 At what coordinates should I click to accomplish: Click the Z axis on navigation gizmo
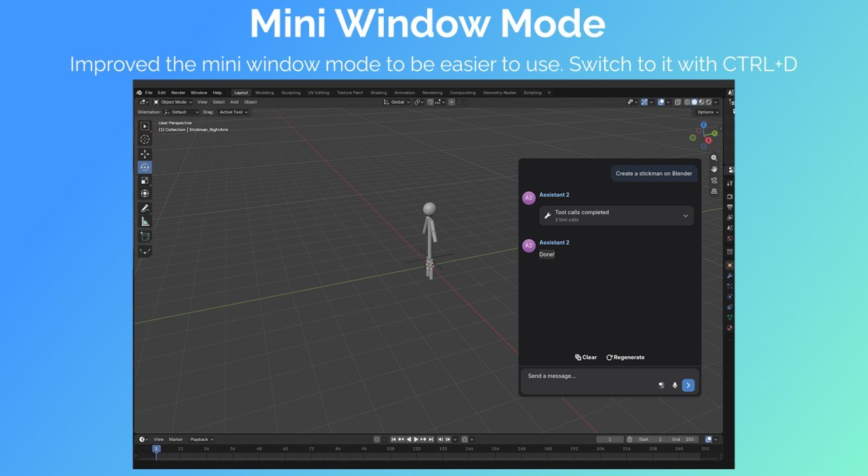click(x=704, y=125)
